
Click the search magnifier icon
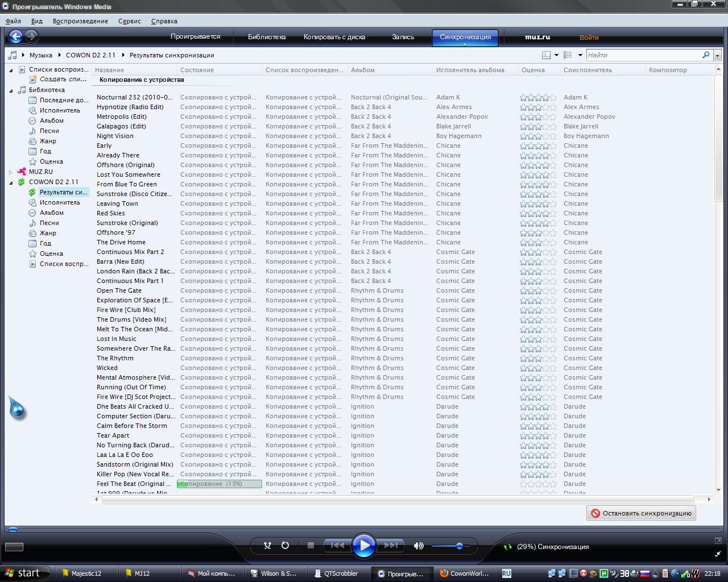706,55
